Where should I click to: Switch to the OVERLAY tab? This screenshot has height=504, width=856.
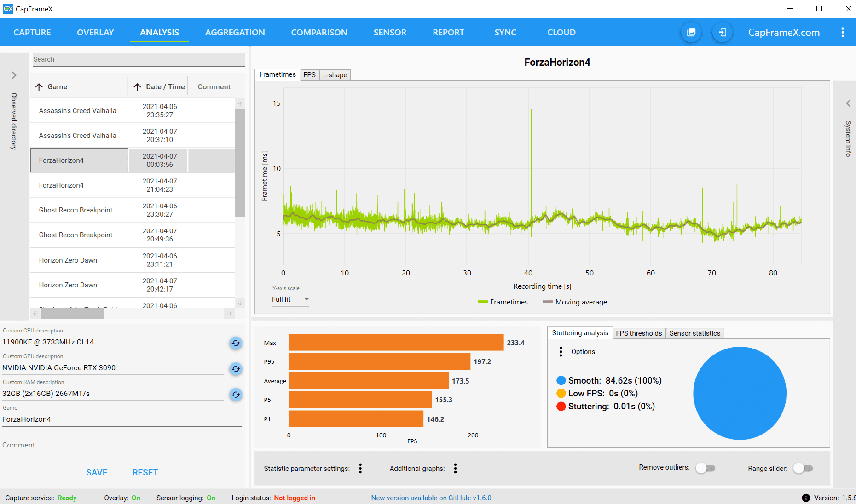click(95, 33)
